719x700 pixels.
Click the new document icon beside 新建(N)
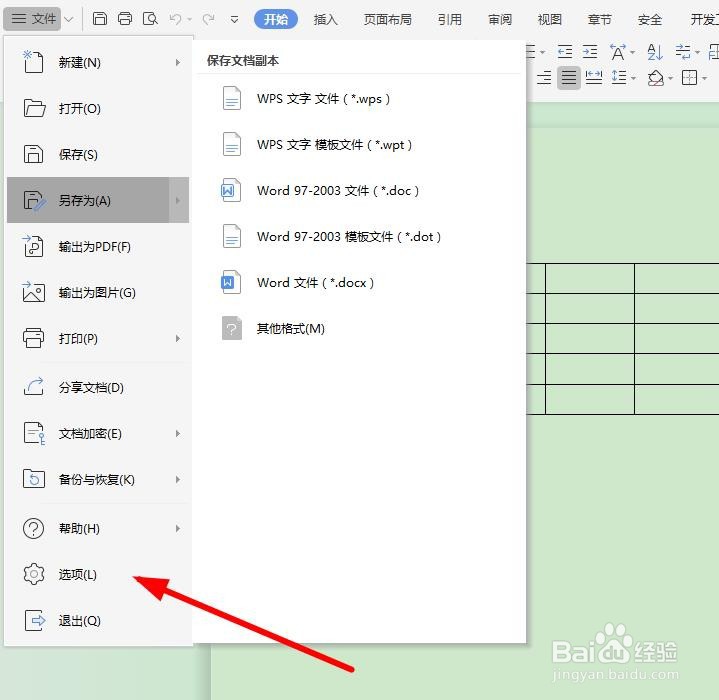[x=33, y=62]
